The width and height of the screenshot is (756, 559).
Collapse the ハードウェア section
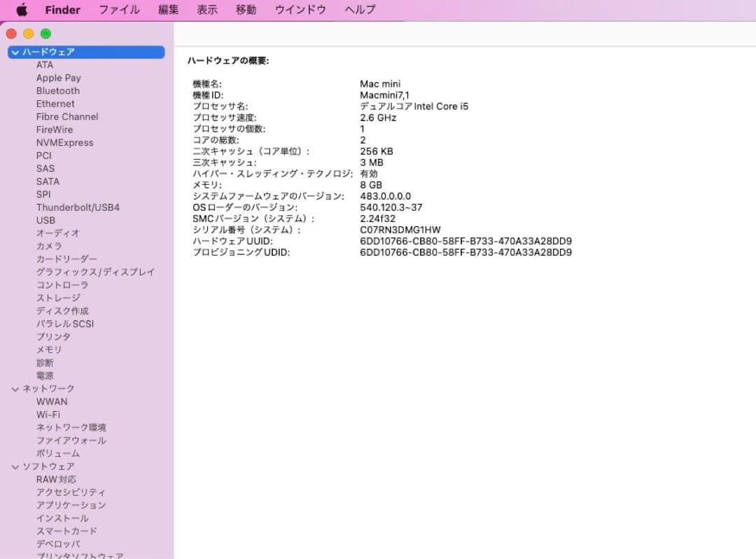pos(15,52)
